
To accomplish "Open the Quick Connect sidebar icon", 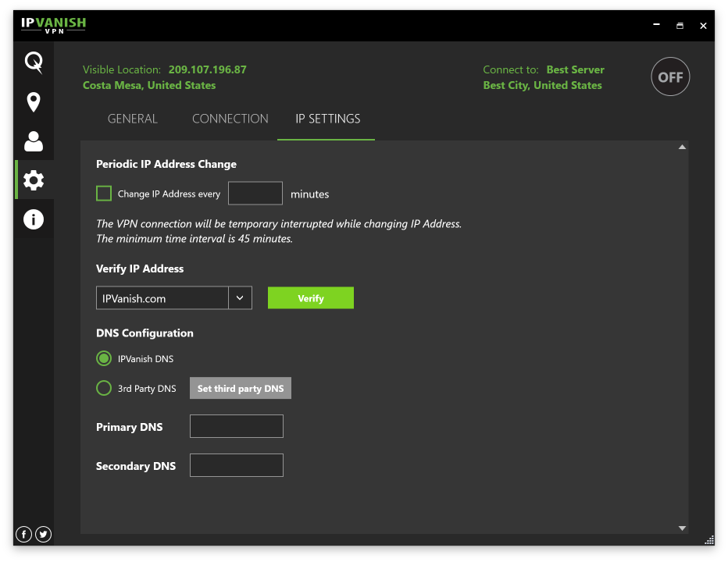I will tap(34, 62).
